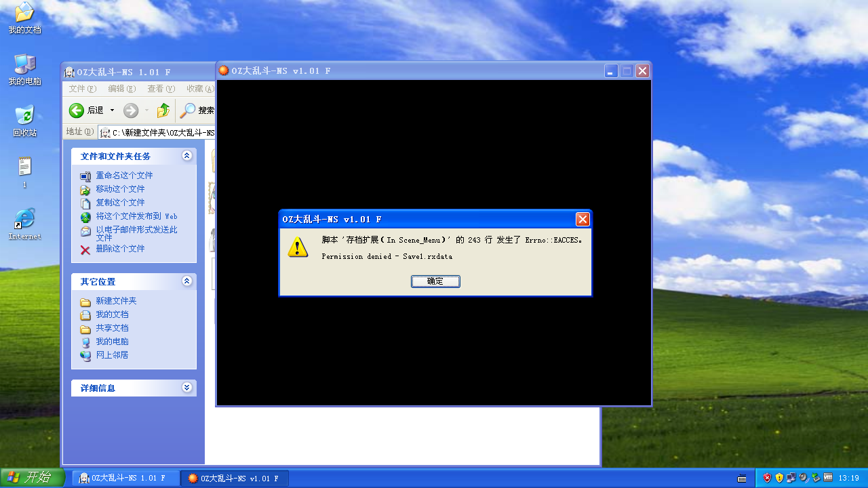Click the 复制这个文件 link
868x488 pixels.
[120, 203]
